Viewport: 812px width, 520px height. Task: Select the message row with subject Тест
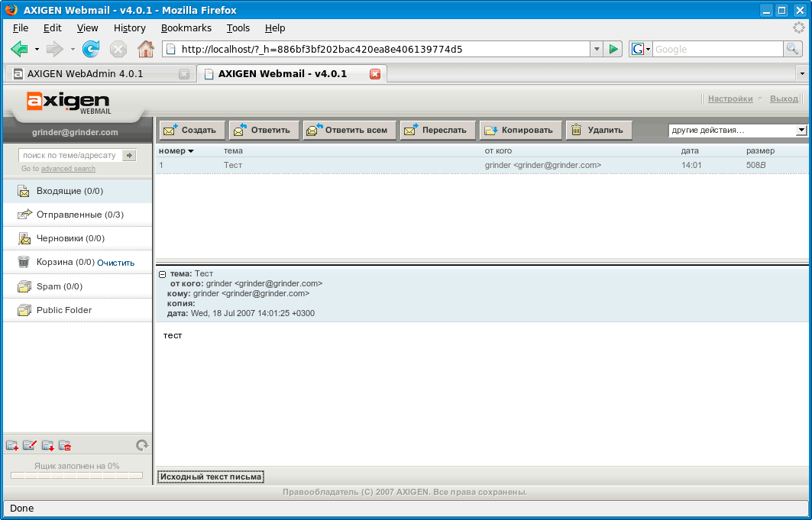click(481, 165)
